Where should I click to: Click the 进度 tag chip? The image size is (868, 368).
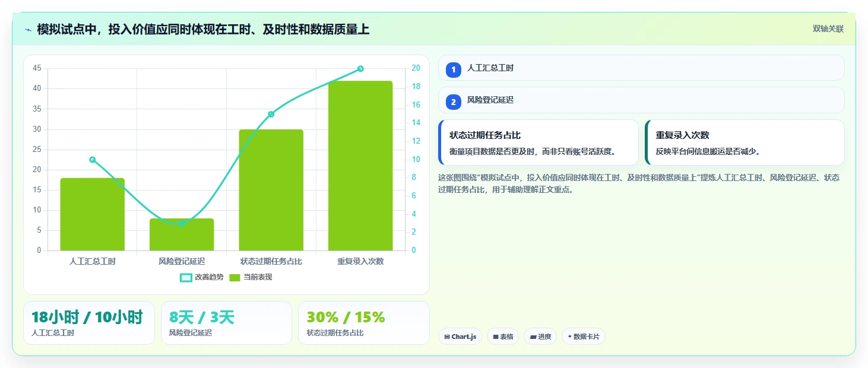[x=540, y=337]
